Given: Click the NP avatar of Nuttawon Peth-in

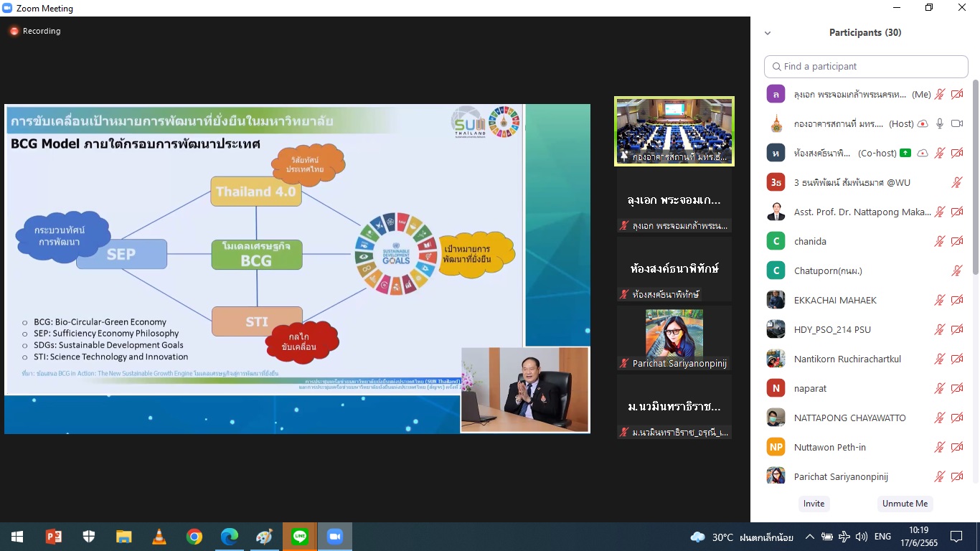Looking at the screenshot, I should coord(776,448).
